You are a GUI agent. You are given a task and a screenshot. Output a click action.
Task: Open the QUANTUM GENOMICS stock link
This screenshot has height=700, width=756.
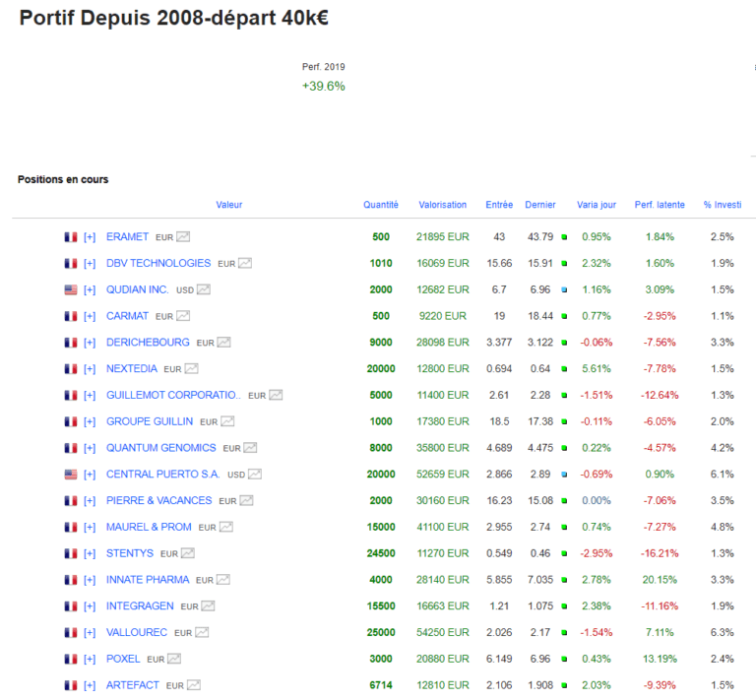click(x=160, y=448)
